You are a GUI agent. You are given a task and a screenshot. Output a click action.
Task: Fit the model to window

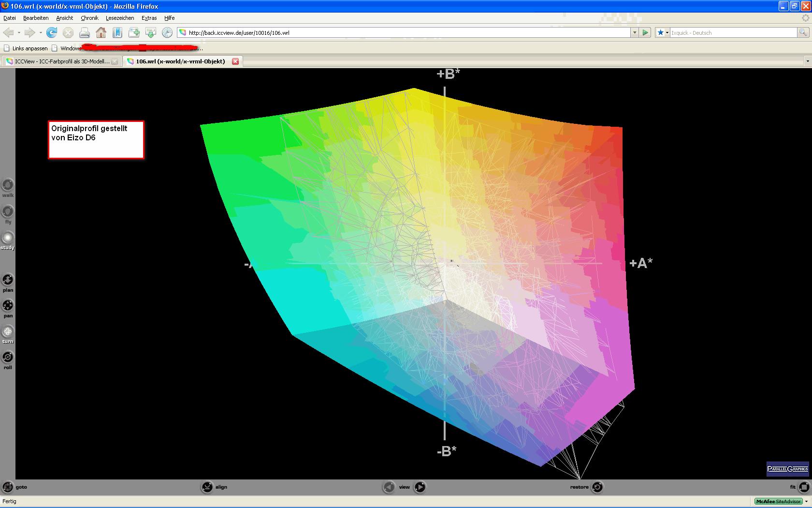tap(804, 487)
